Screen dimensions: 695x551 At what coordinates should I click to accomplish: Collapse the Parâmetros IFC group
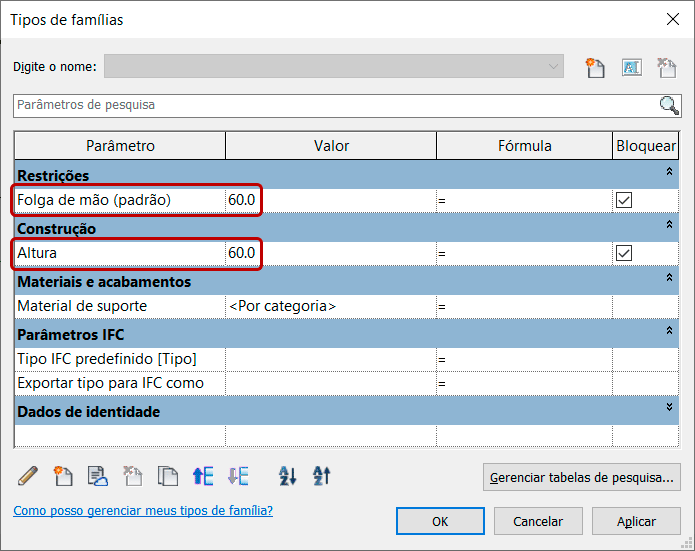(669, 331)
